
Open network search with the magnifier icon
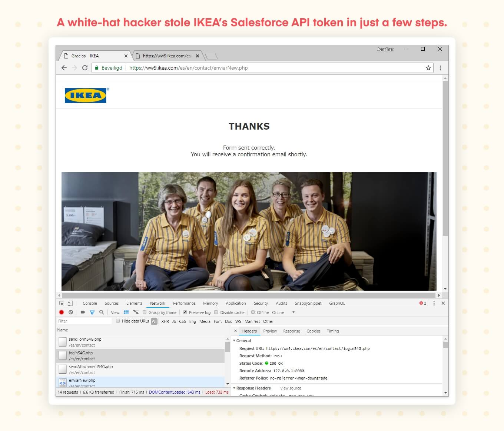(102, 312)
